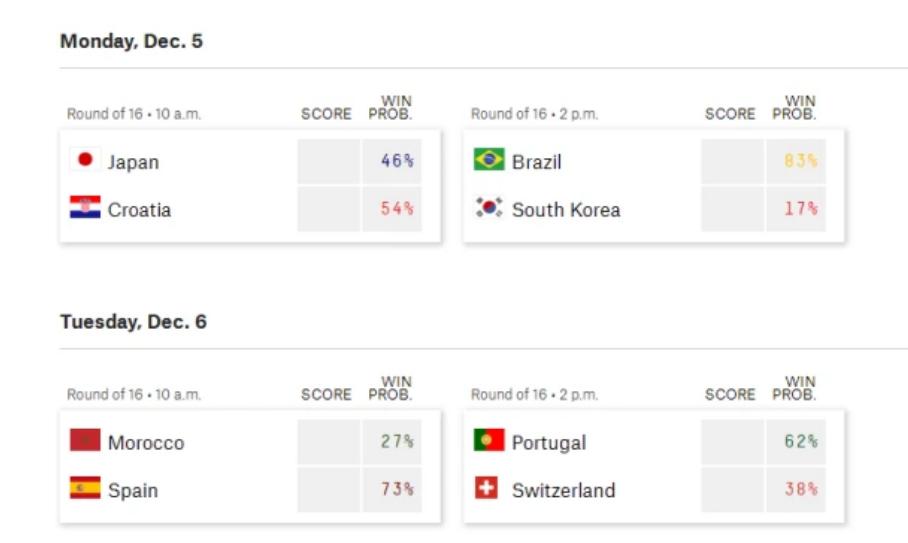Click the Portugal flag icon

coord(489,441)
